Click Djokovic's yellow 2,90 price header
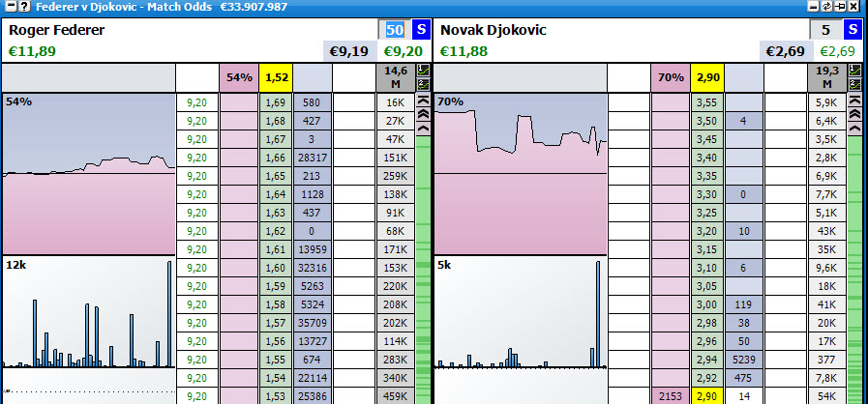 pyautogui.click(x=707, y=78)
